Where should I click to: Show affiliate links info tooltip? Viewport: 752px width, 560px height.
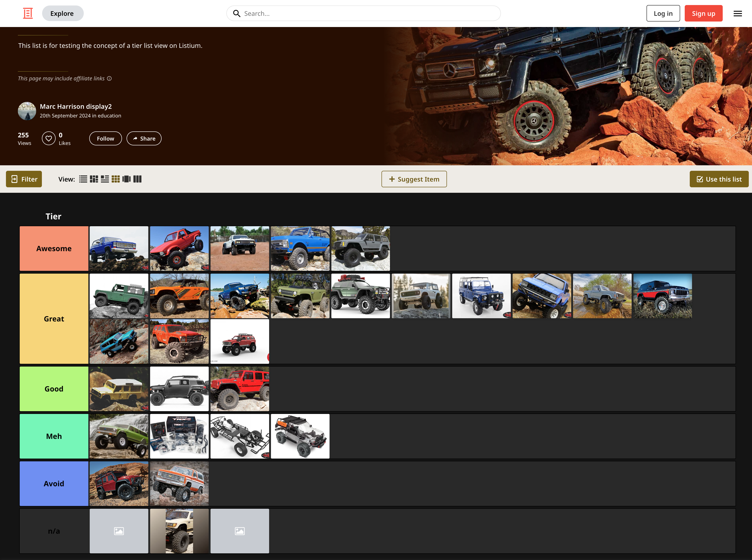pyautogui.click(x=109, y=78)
